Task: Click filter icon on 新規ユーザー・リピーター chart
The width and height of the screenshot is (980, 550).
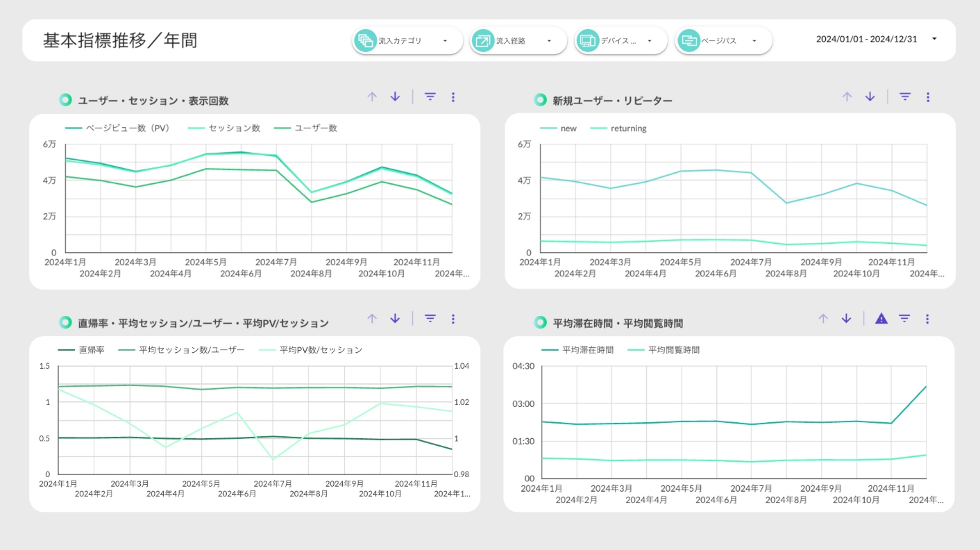Action: tap(905, 97)
